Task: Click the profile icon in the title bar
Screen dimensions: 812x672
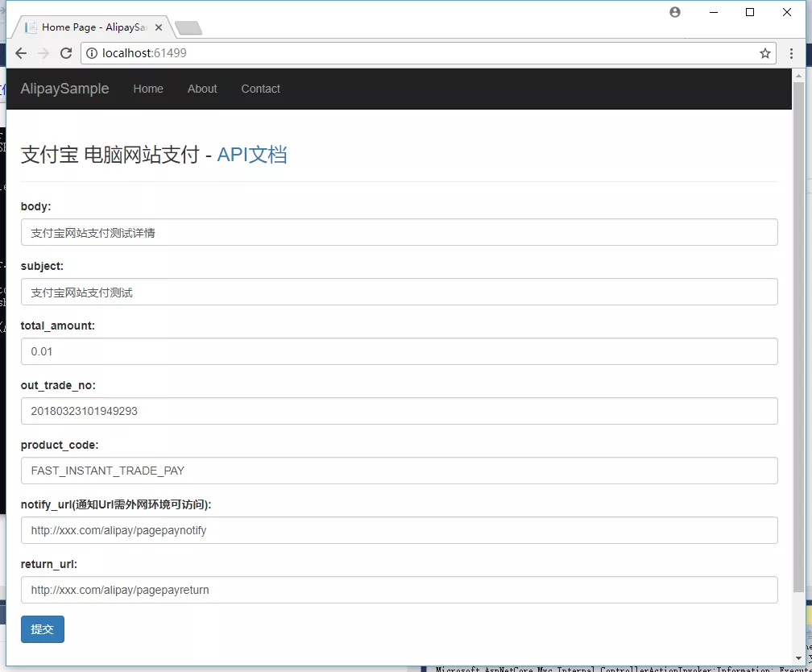Action: 675,12
